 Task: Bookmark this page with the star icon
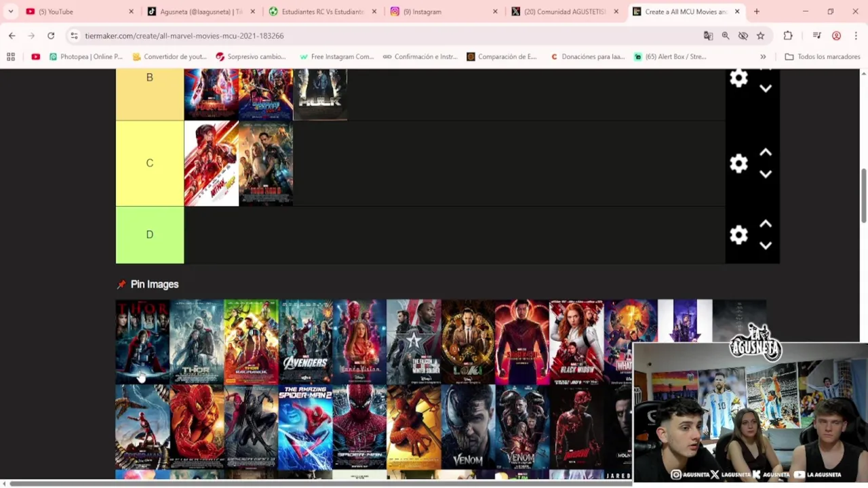point(760,35)
